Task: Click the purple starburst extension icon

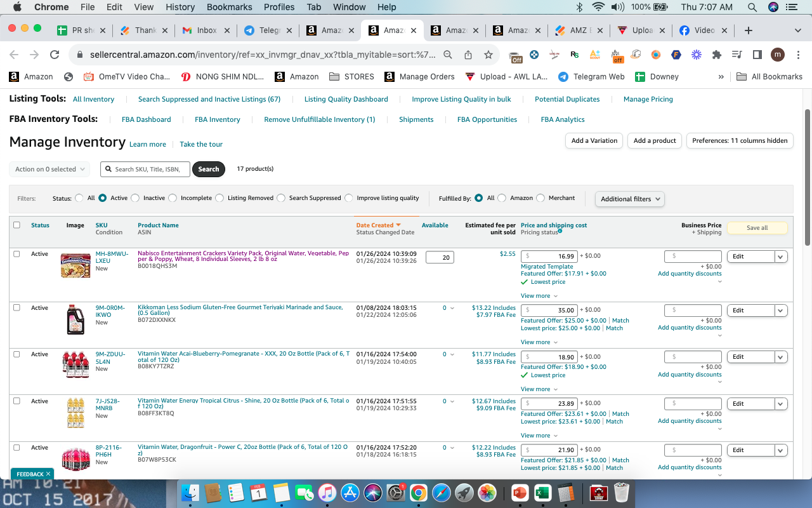Action: pyautogui.click(x=697, y=55)
